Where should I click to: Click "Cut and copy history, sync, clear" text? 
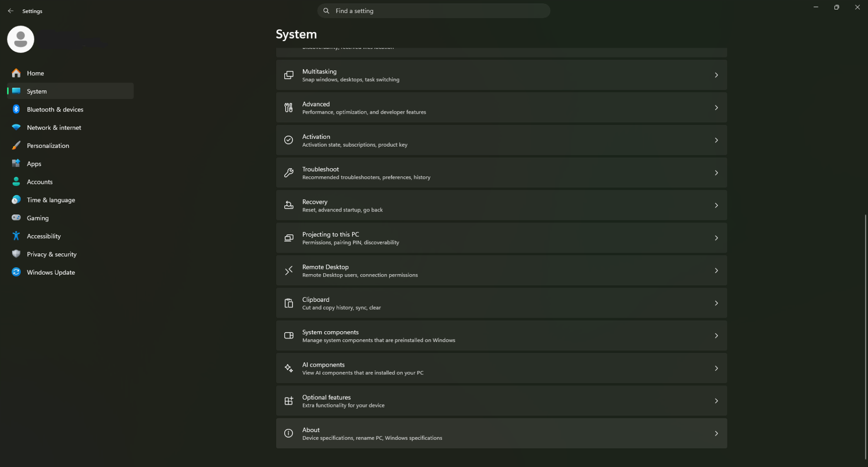(x=341, y=308)
